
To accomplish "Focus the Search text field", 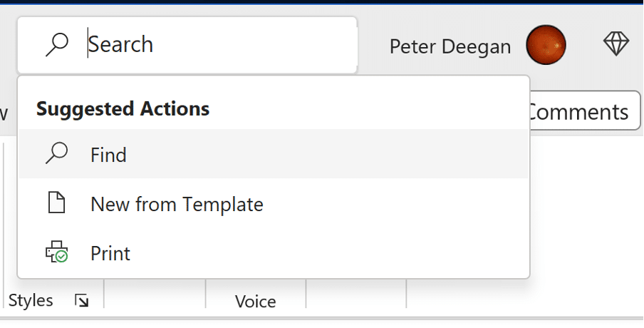I will pos(187,45).
